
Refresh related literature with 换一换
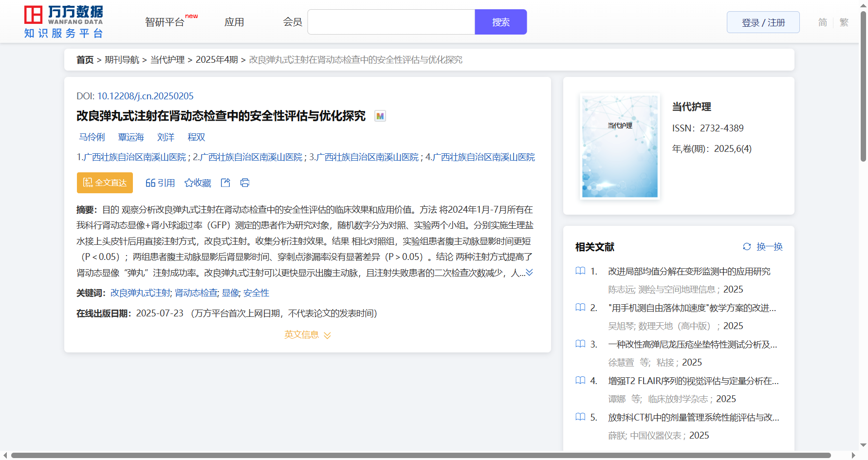[762, 247]
